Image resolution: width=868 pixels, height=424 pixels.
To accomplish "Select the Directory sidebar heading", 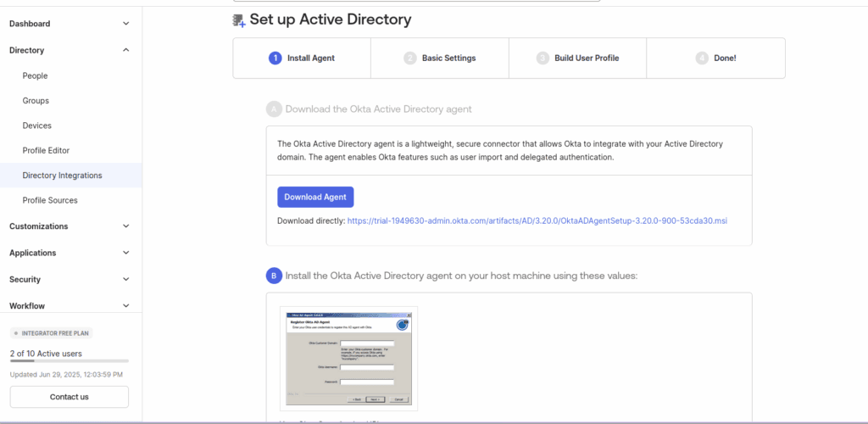I will (x=26, y=50).
